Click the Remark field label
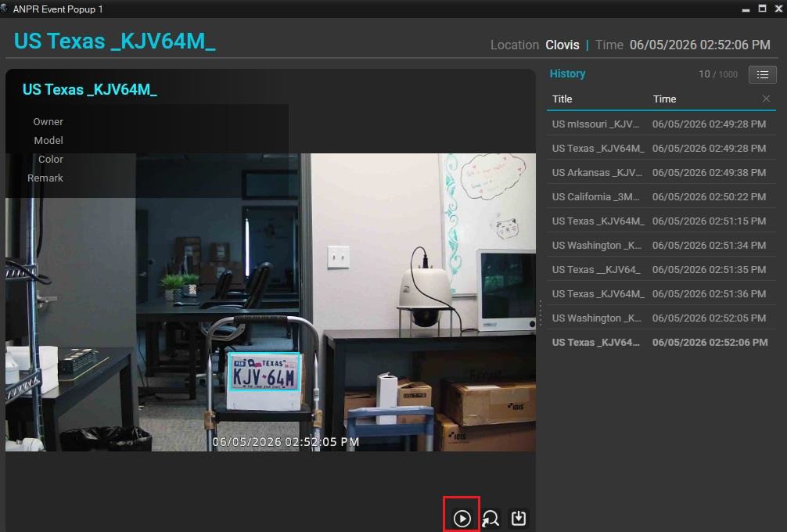The height and width of the screenshot is (532, 787). [x=45, y=178]
